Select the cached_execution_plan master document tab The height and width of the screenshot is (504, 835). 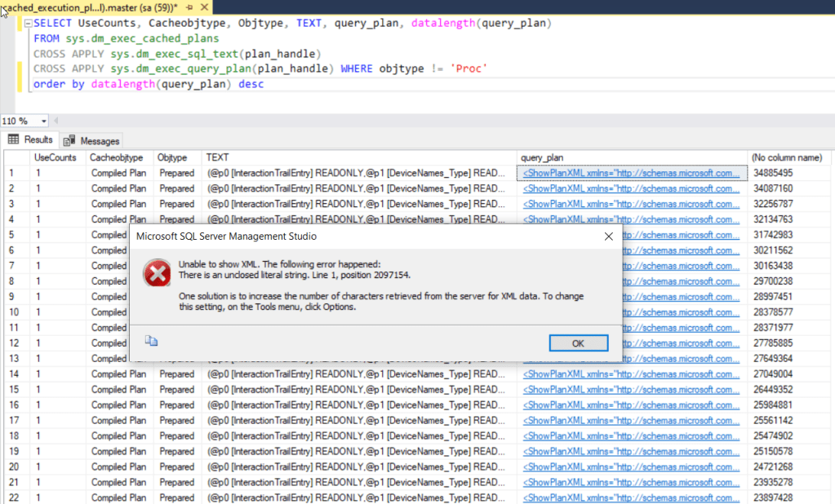(90, 6)
